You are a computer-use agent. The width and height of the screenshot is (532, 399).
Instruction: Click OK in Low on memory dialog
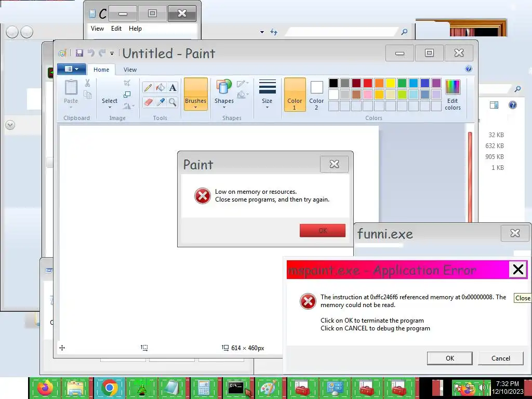[322, 230]
